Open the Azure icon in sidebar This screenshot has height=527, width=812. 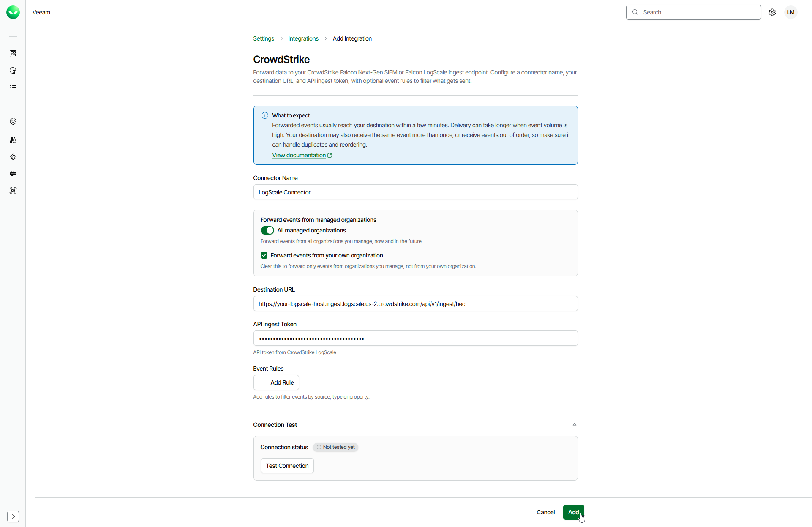click(x=13, y=140)
